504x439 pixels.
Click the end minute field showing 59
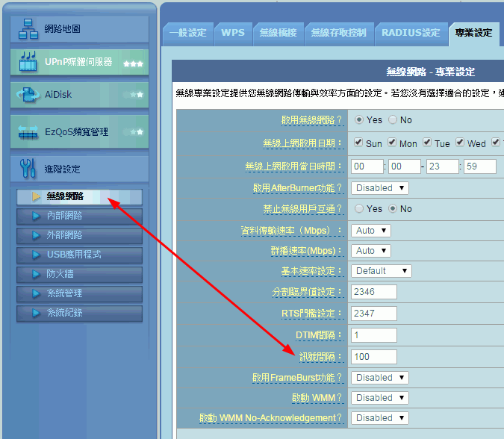480,166
